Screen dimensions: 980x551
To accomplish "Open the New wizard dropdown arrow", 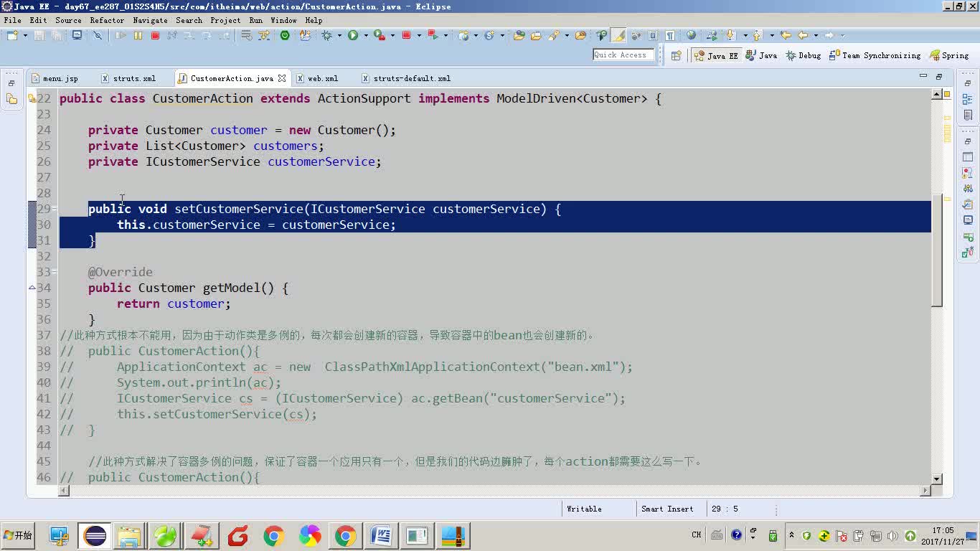I will [x=25, y=35].
